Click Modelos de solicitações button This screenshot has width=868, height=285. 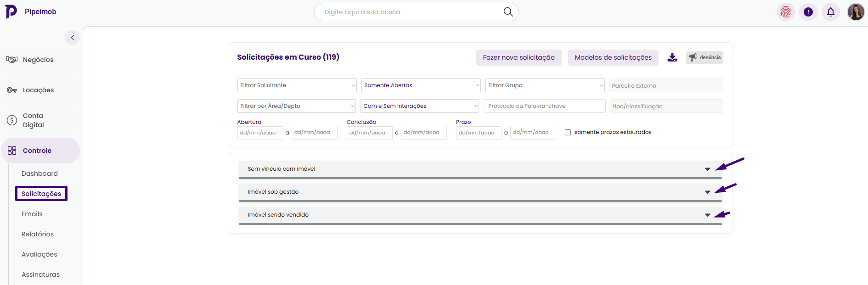(x=613, y=57)
